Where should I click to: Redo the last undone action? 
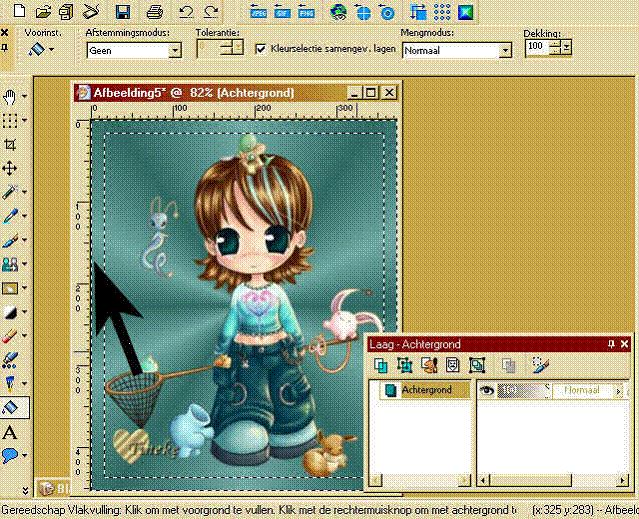point(211,11)
